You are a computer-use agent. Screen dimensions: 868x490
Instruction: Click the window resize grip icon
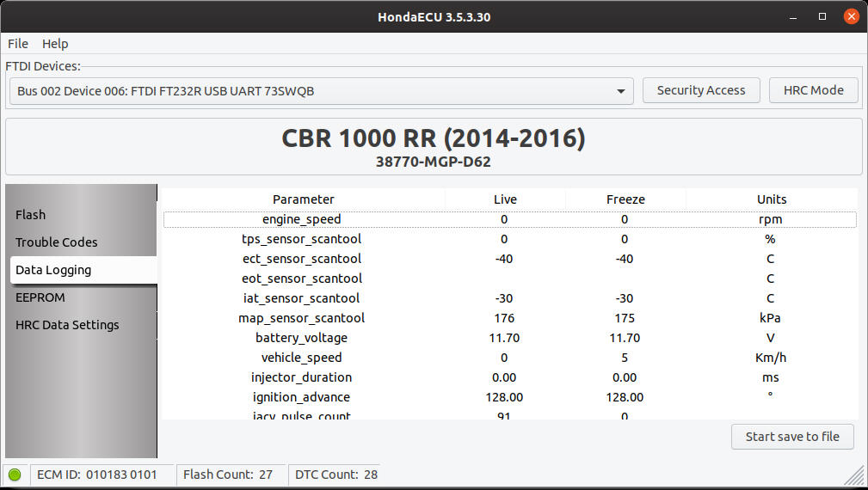[855, 475]
